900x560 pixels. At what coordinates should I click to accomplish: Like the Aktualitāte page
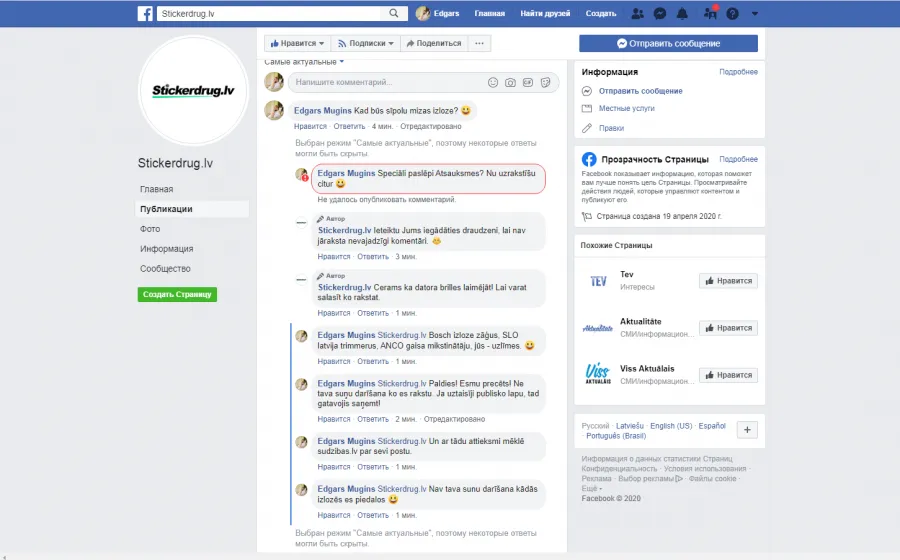coord(728,328)
